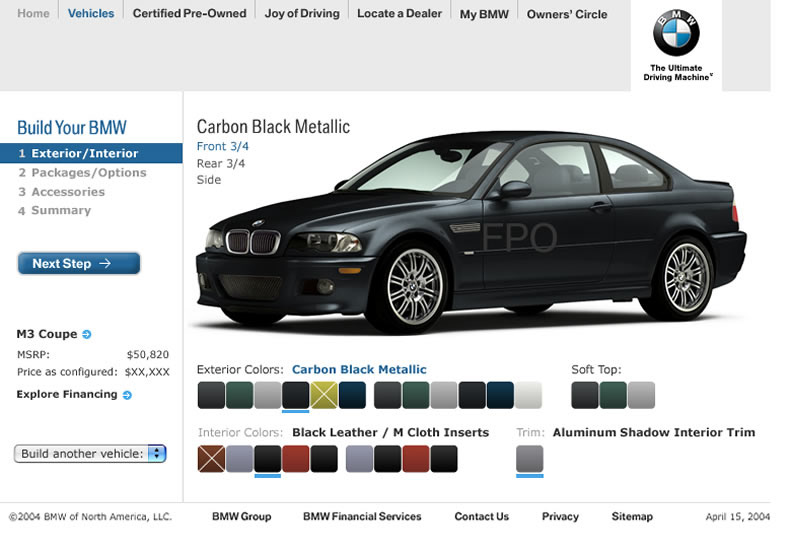The height and width of the screenshot is (548, 791).
Task: Switch to the Rear 3/4 view
Action: point(221,163)
